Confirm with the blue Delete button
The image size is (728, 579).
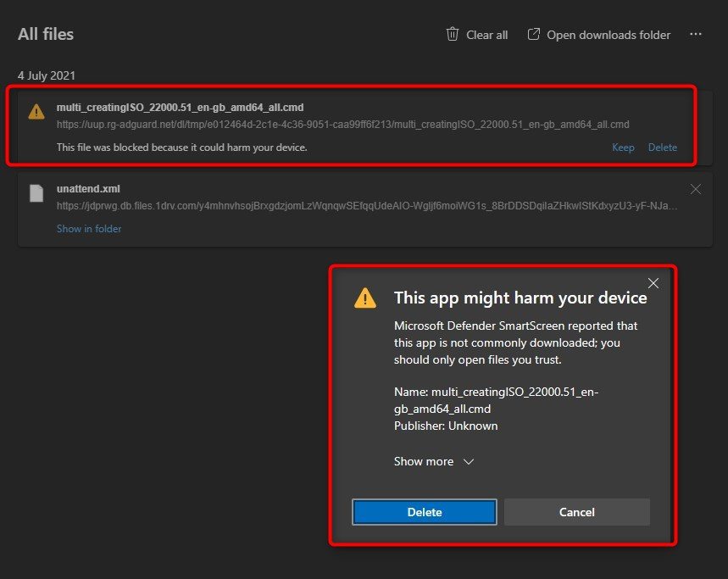pyautogui.click(x=425, y=512)
